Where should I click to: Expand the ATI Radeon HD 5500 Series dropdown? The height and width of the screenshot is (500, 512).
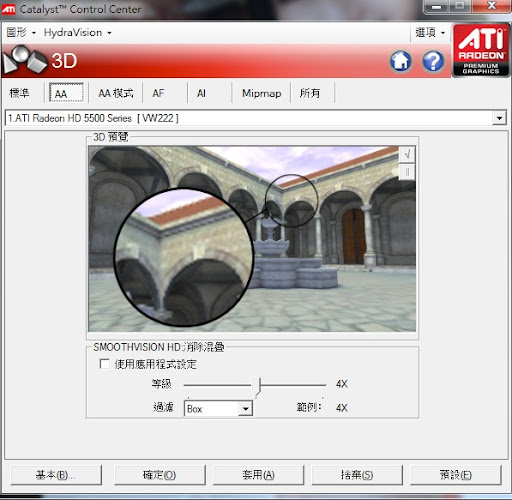pos(499,118)
